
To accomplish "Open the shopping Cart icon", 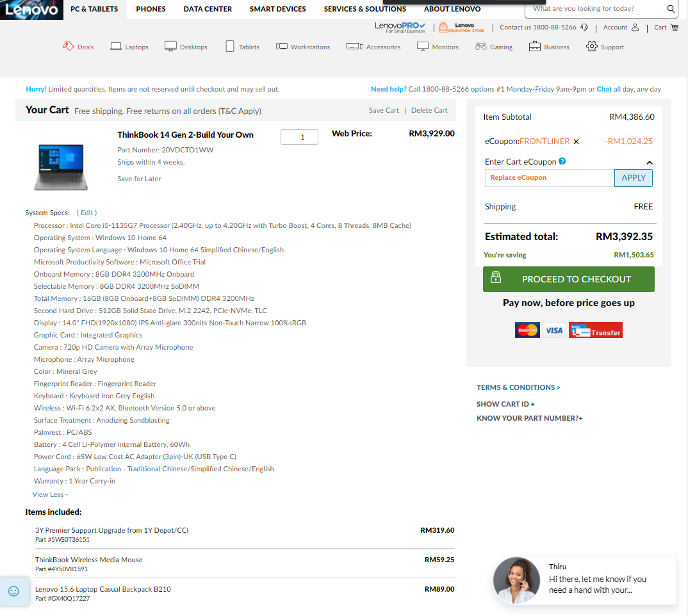I will (675, 28).
